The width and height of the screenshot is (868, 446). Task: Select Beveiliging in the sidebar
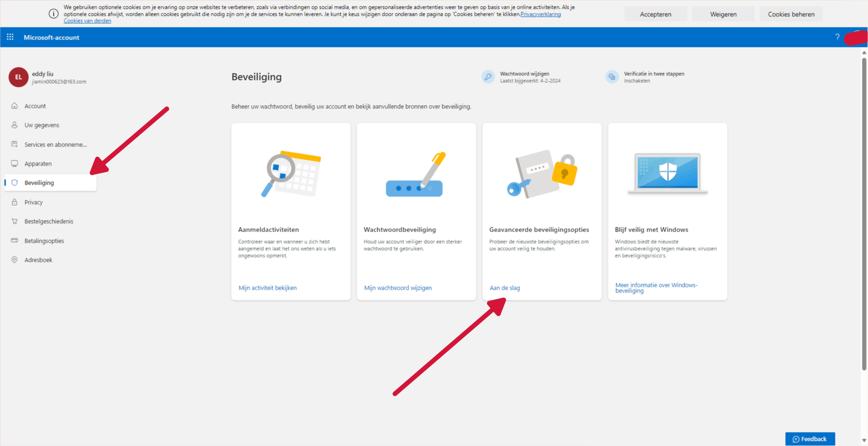[50, 183]
